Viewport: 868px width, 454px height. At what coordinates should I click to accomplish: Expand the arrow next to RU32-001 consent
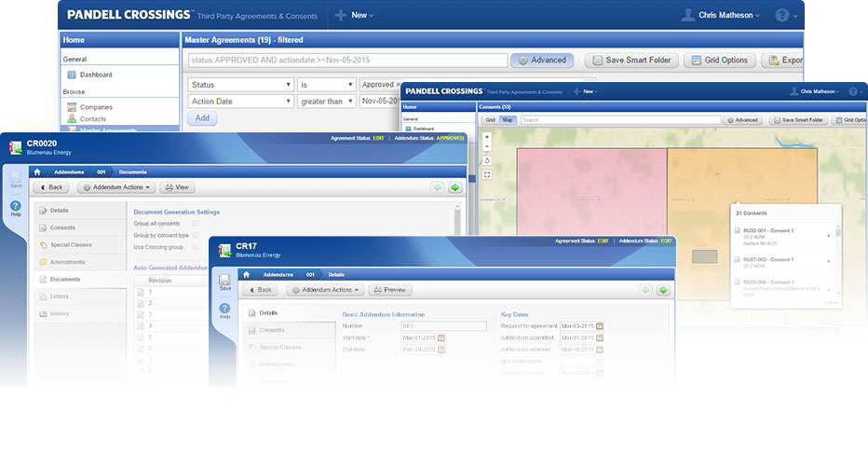point(829,236)
